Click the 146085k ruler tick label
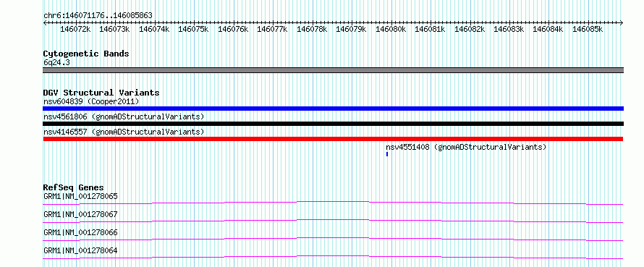 click(588, 29)
